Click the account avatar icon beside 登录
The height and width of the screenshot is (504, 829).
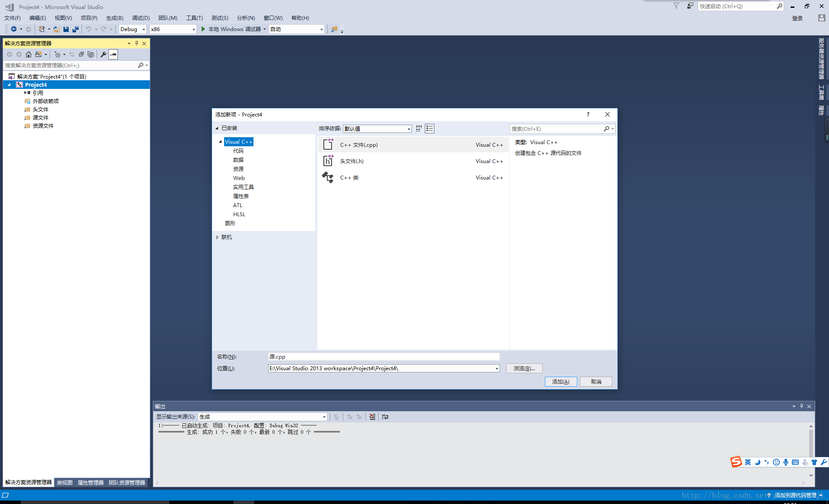coord(822,18)
